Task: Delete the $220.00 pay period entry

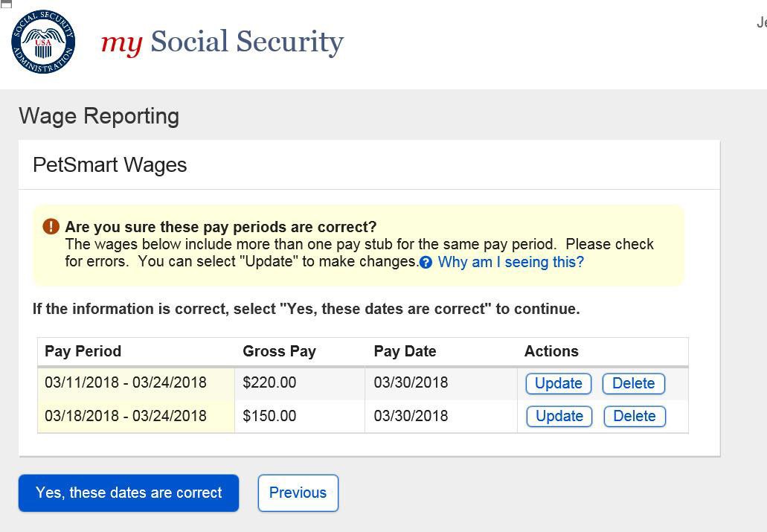Action: coord(633,383)
